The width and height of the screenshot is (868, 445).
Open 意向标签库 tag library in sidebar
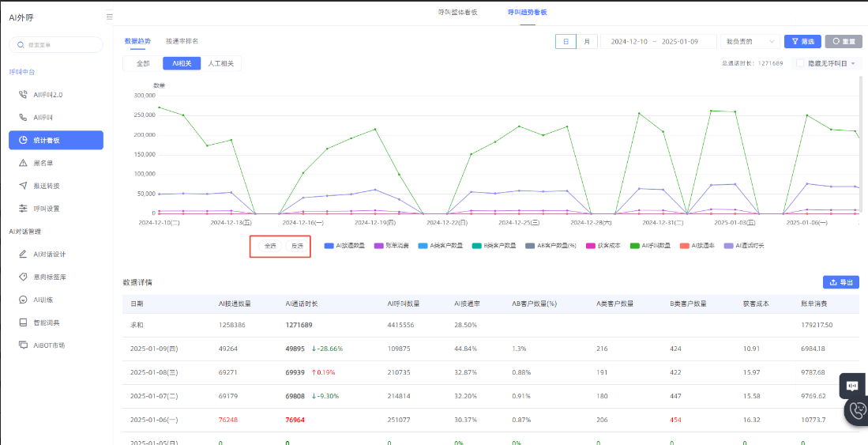(x=49, y=277)
